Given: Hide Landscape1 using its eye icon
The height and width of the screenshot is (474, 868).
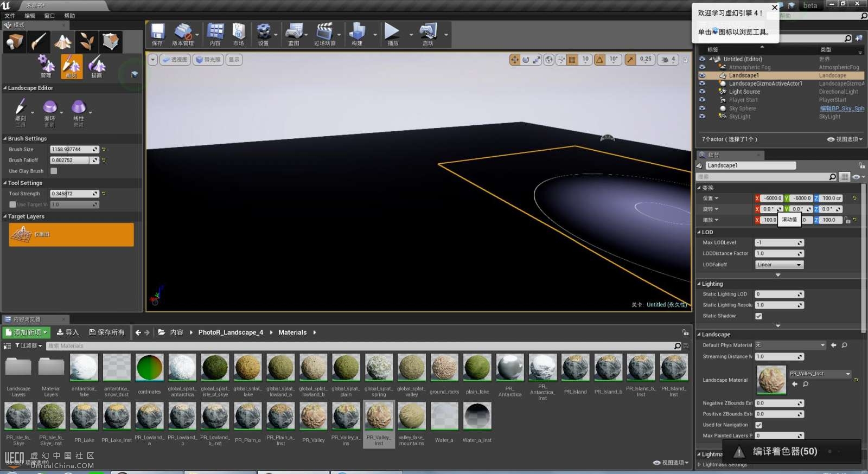Looking at the screenshot, I should point(702,75).
